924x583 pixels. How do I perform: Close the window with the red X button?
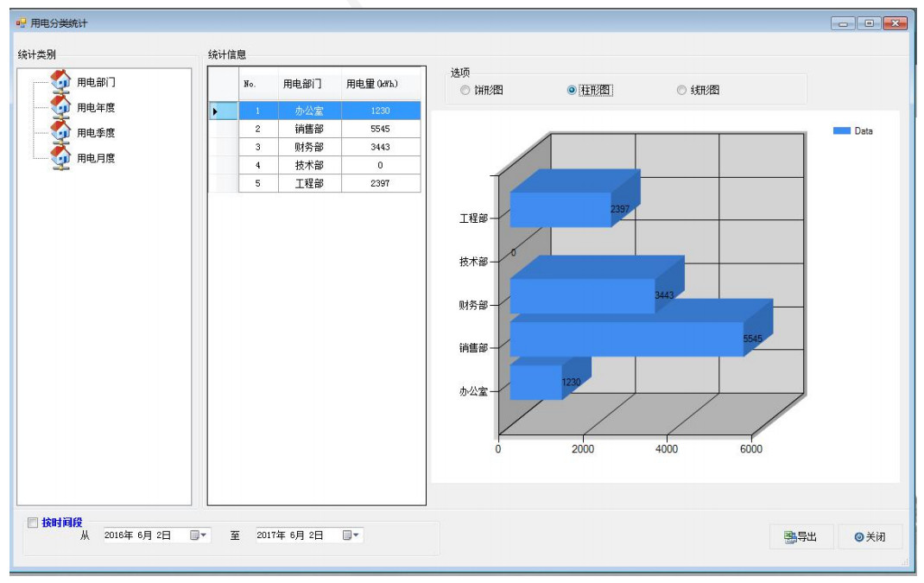point(896,23)
